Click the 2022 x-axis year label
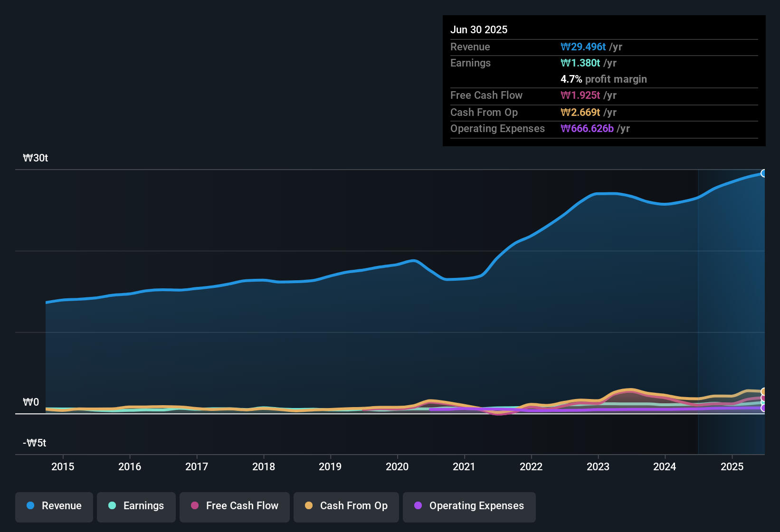This screenshot has width=780, height=532. [531, 466]
